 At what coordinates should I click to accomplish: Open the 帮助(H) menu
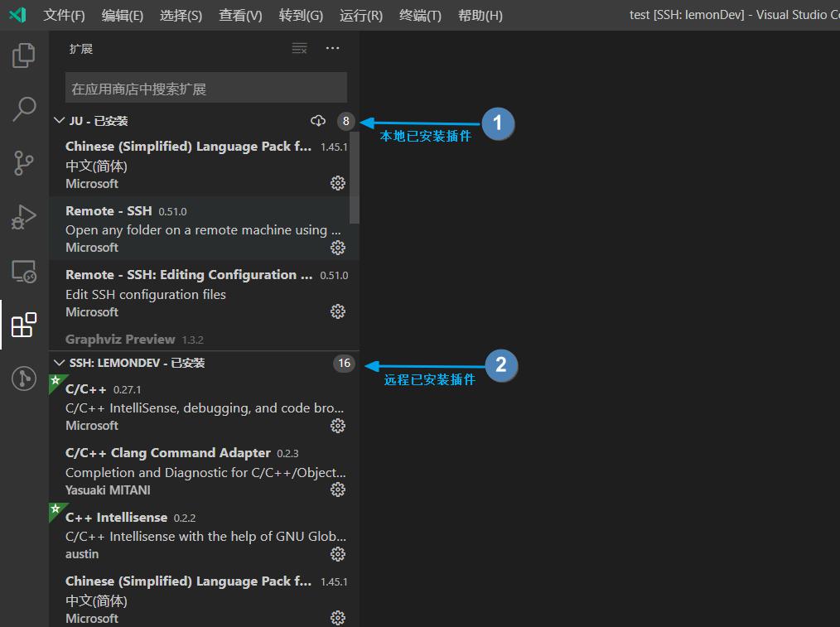[480, 15]
